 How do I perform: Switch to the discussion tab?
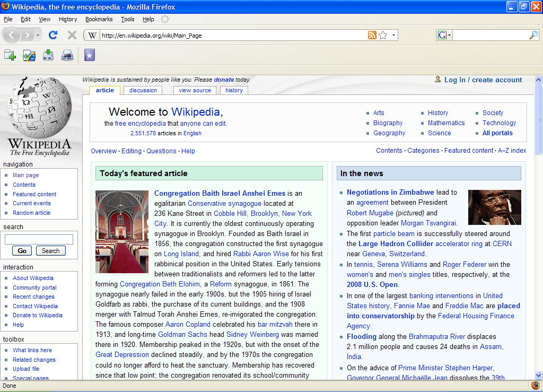(x=143, y=90)
